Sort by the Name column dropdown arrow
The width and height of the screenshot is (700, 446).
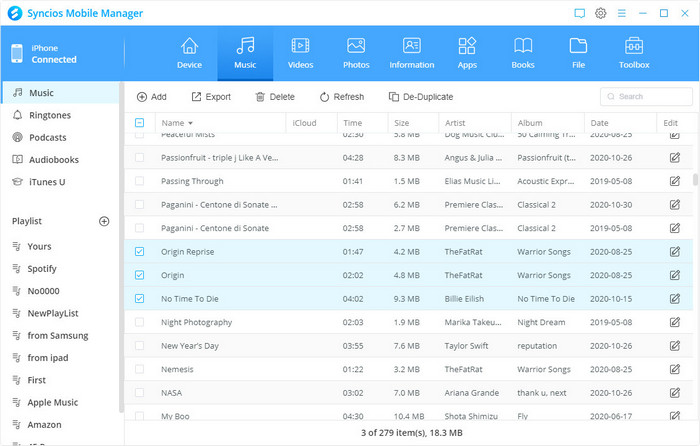[x=191, y=123]
